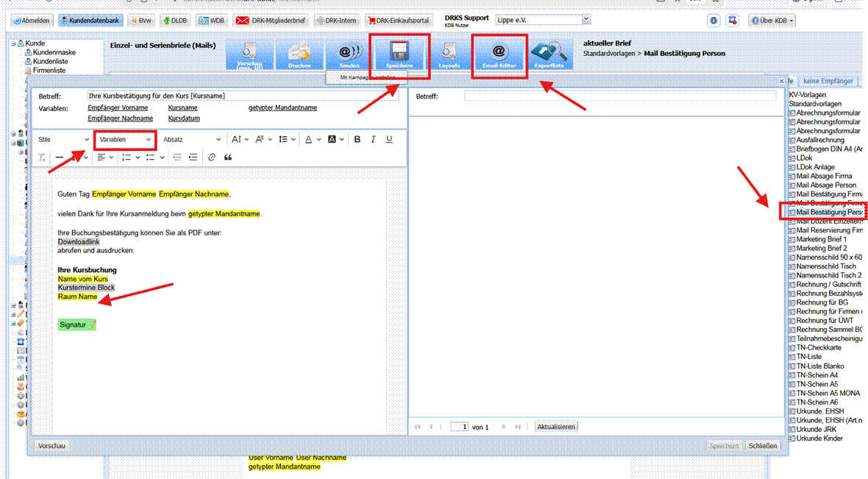The width and height of the screenshot is (868, 479).
Task: Open the Email-Editor toolbar icon
Action: coord(499,54)
